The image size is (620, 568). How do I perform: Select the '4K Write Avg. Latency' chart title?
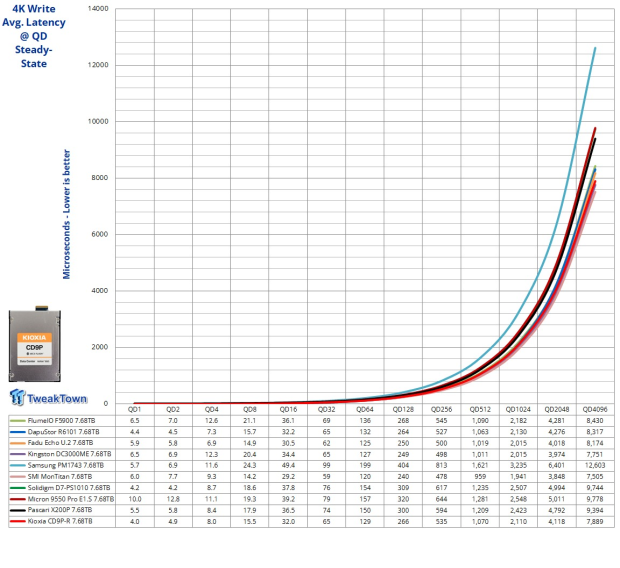coord(34,36)
